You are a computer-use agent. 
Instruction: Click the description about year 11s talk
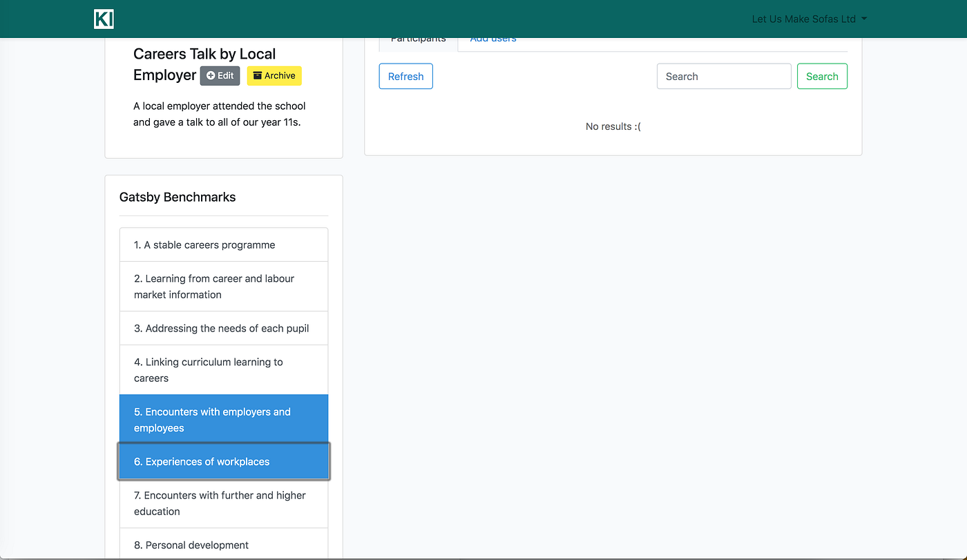point(220,115)
